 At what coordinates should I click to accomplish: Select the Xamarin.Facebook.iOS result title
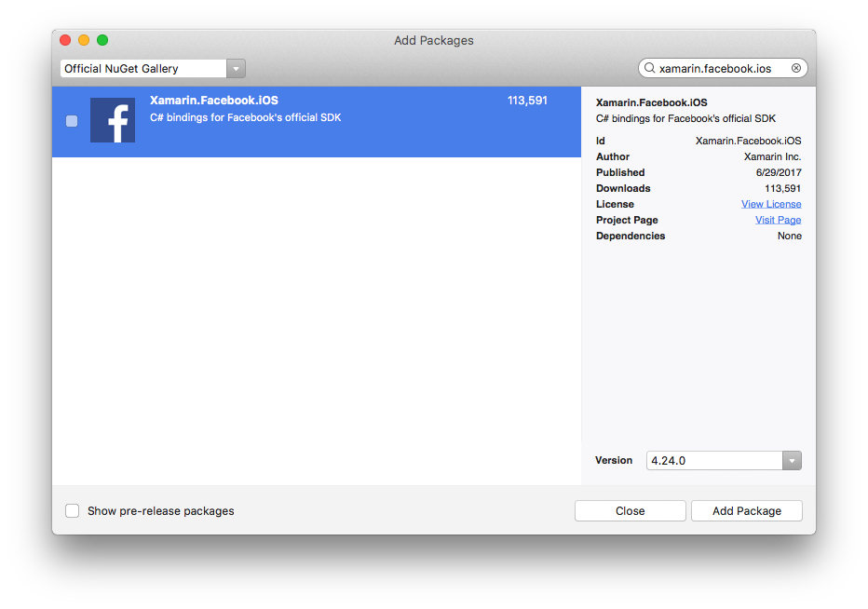[214, 101]
